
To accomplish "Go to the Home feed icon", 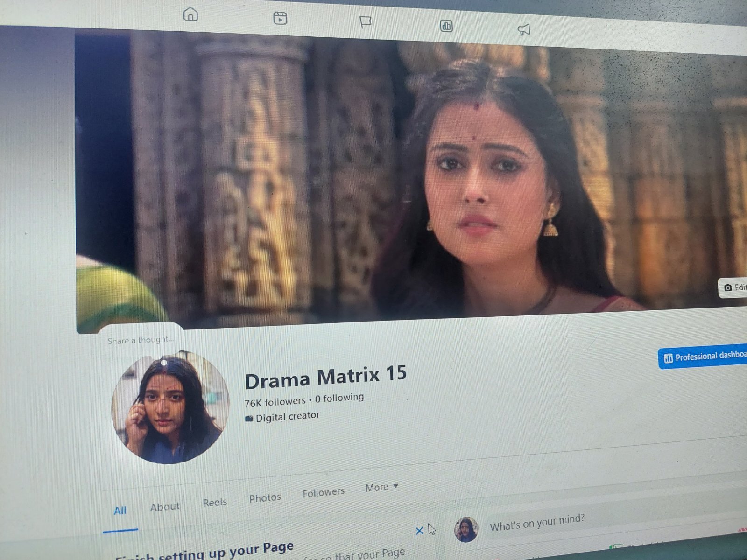I will coord(190,14).
